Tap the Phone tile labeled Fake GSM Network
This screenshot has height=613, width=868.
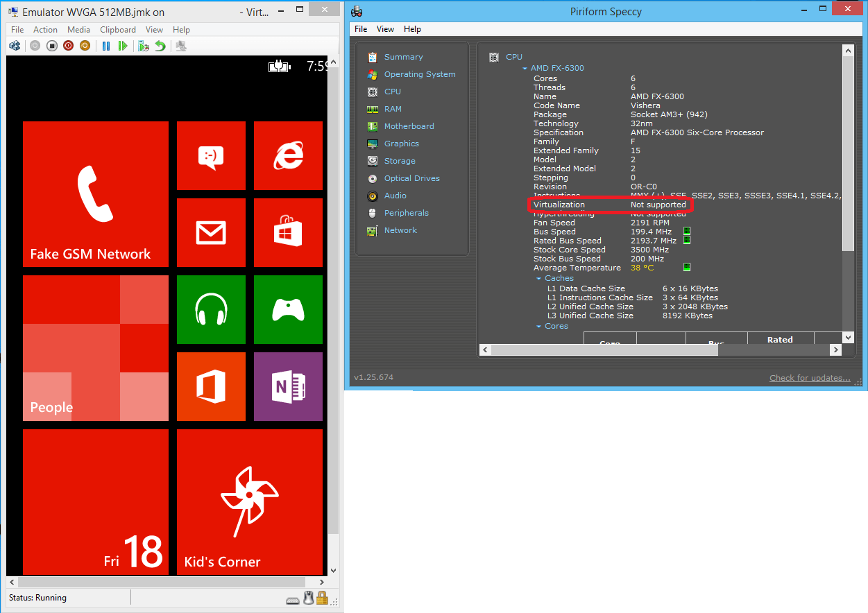[x=96, y=194]
